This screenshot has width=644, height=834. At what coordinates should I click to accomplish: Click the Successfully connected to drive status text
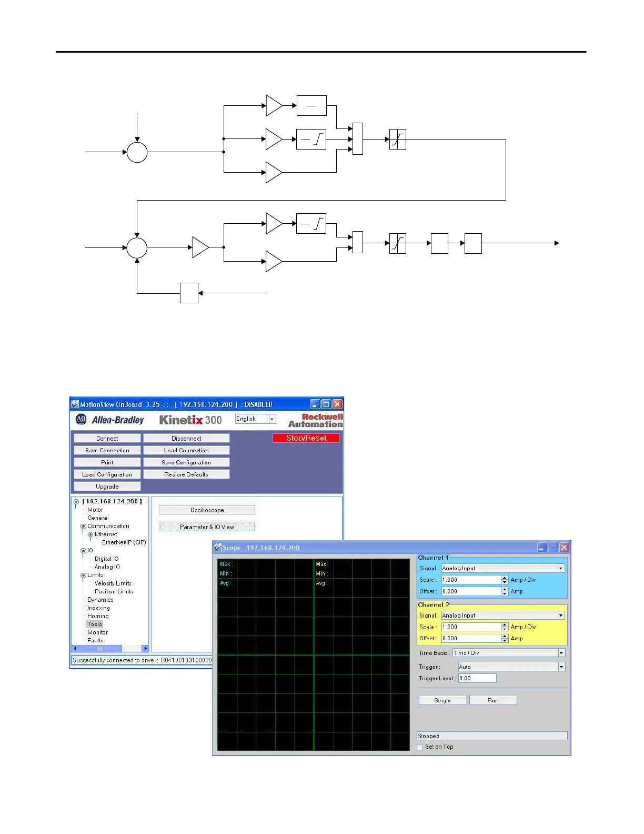click(x=142, y=660)
